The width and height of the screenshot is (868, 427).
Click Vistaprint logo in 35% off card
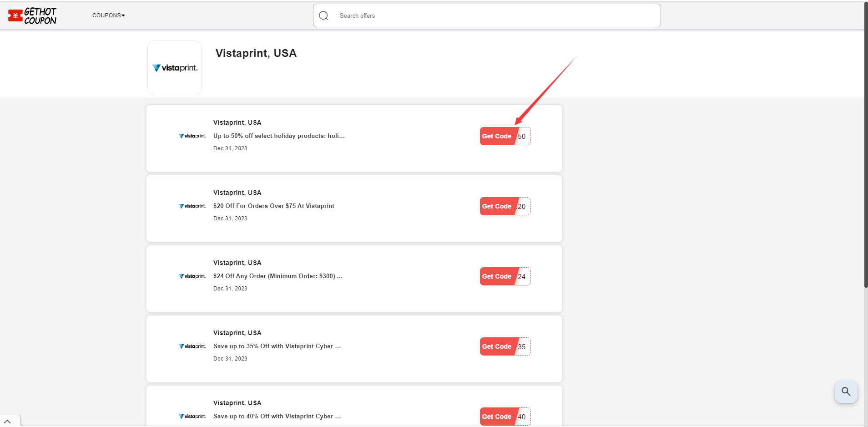pos(192,346)
